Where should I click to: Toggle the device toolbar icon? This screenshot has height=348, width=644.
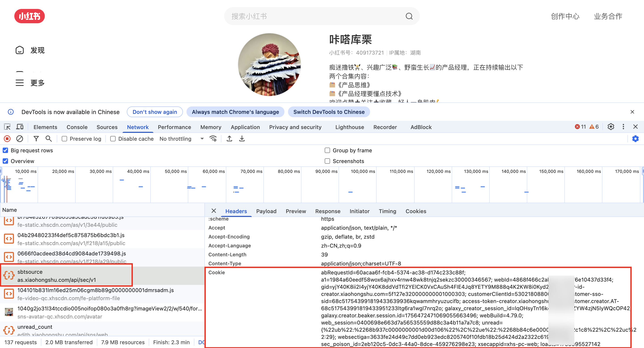(x=20, y=127)
